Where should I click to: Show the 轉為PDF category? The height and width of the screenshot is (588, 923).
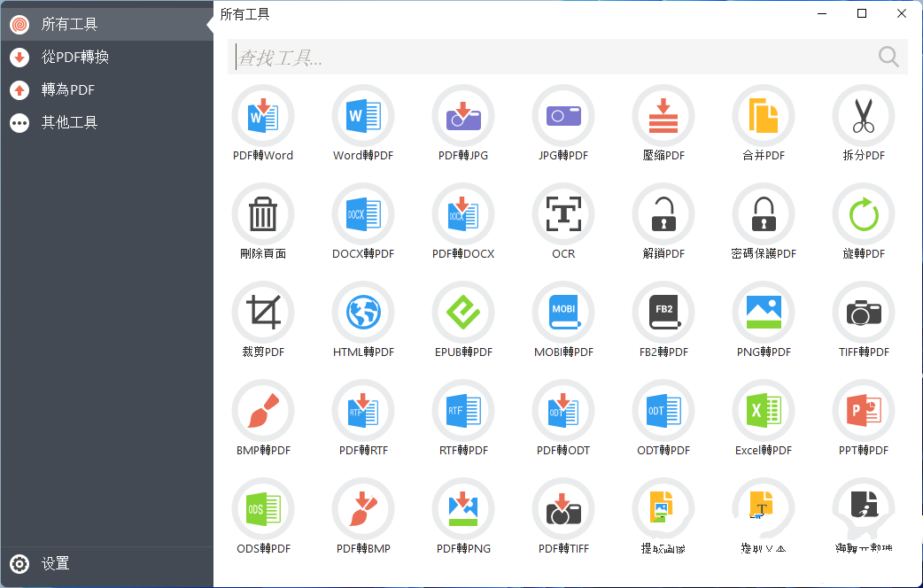coord(106,90)
